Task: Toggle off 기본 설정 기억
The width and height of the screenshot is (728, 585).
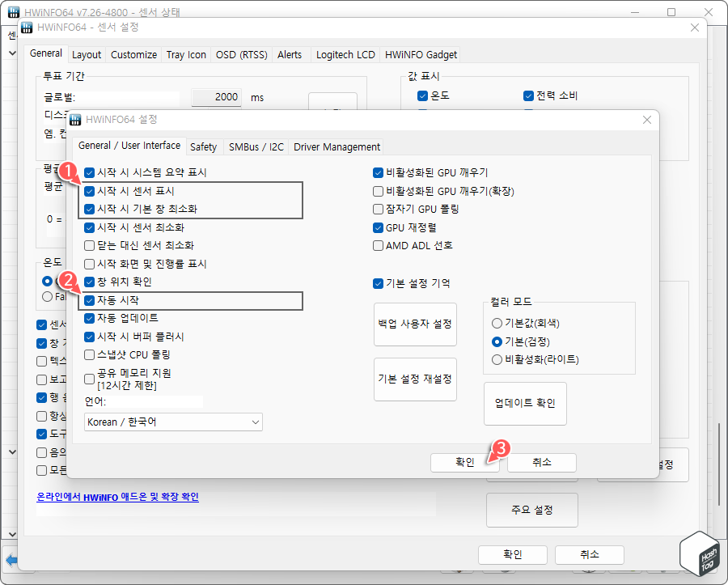Action: [x=378, y=283]
